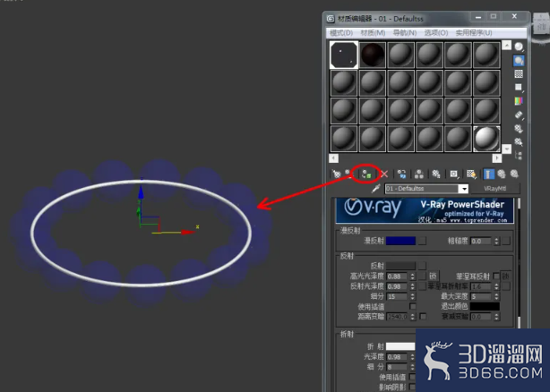550x392 pixels.
Task: Select the white glossy sphere sample slot
Action: click(486, 139)
